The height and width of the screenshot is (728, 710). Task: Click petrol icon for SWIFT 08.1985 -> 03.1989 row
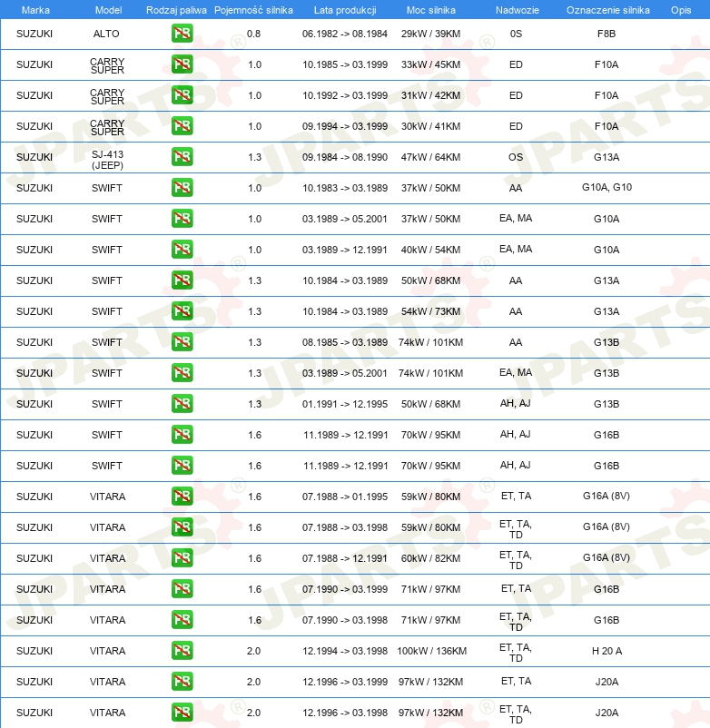(182, 342)
